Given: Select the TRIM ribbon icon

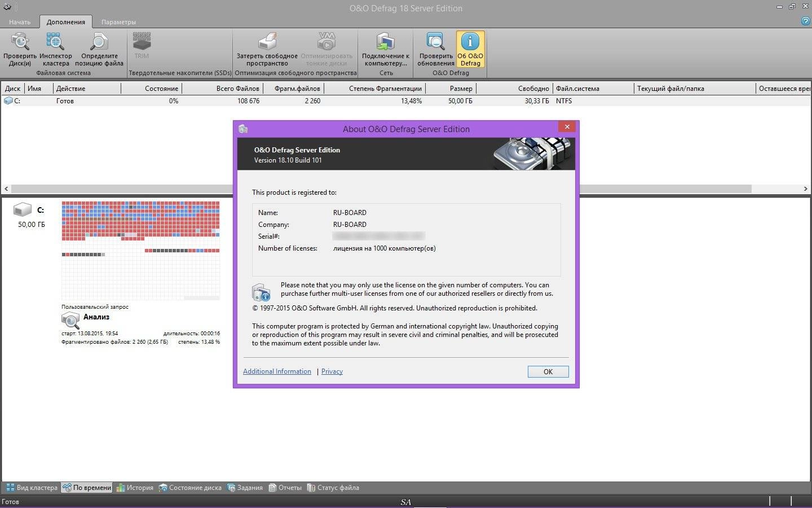Looking at the screenshot, I should pos(142,46).
